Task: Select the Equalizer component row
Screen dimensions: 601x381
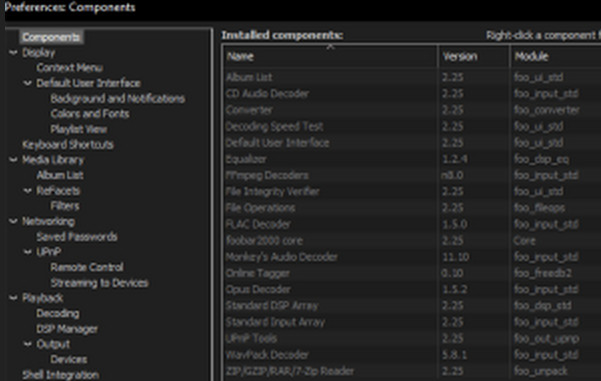Action: click(412, 159)
